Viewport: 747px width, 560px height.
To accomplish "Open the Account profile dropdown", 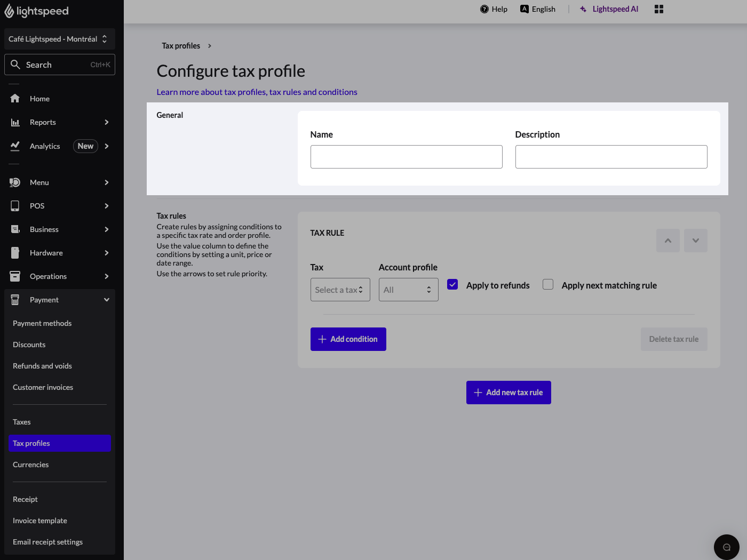I will (x=408, y=289).
